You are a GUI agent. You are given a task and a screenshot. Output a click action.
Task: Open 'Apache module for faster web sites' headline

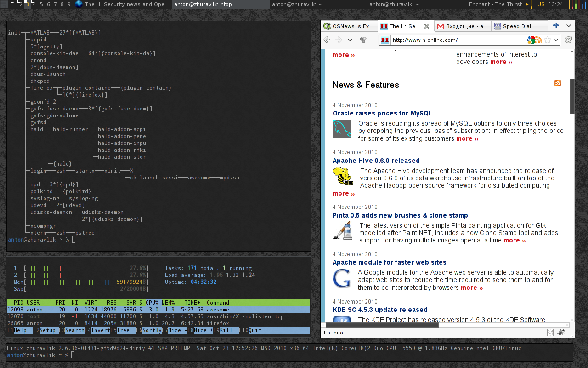coord(390,262)
